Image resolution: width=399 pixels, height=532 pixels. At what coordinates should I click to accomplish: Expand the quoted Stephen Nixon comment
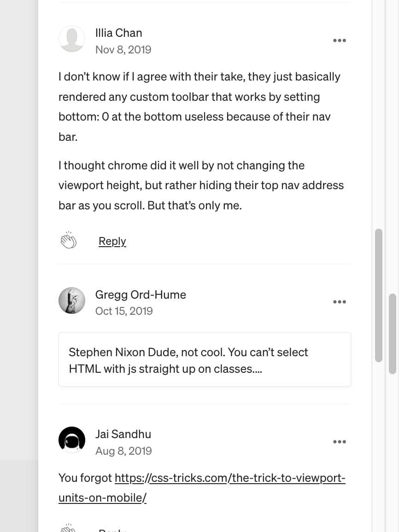point(205,359)
